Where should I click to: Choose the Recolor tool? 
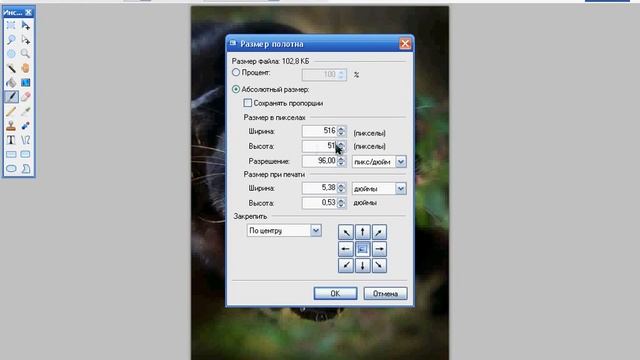(x=25, y=125)
